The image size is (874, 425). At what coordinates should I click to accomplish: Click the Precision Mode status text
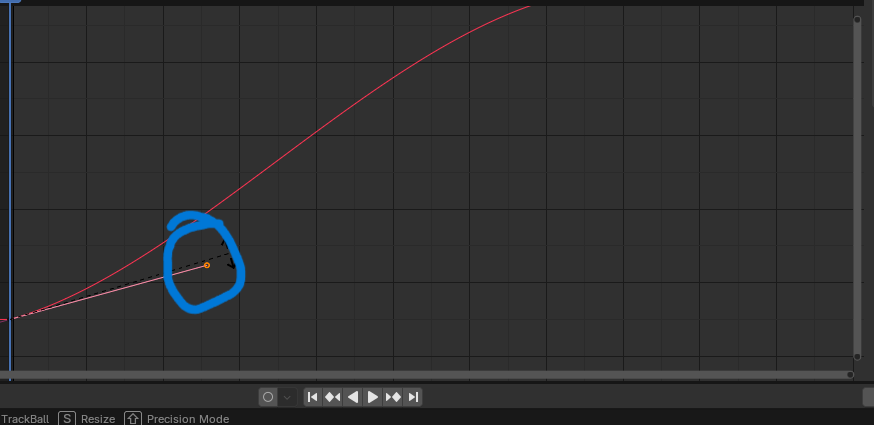tap(188, 419)
